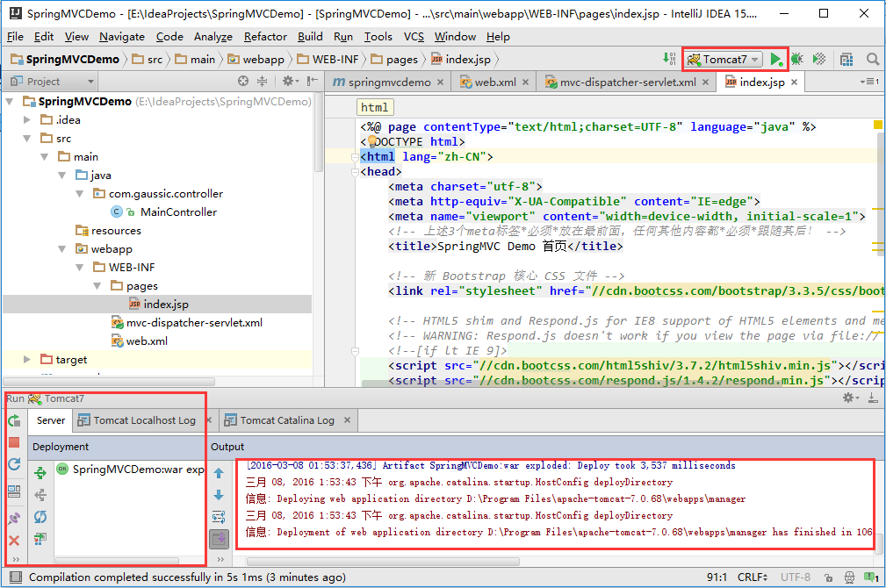
Task: Click Make Project icon in toolbar
Action: 669,59
